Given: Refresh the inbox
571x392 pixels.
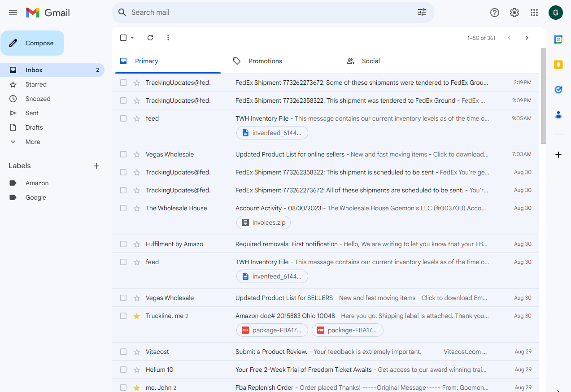Looking at the screenshot, I should [150, 38].
